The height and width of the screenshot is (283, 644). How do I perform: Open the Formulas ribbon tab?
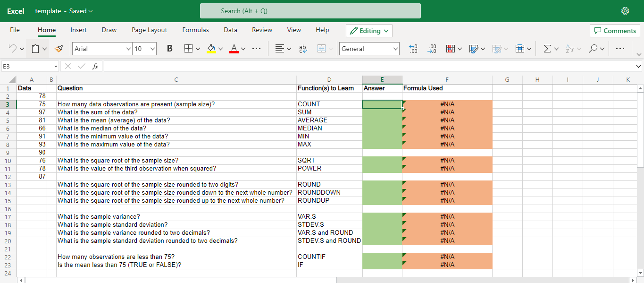coord(195,30)
